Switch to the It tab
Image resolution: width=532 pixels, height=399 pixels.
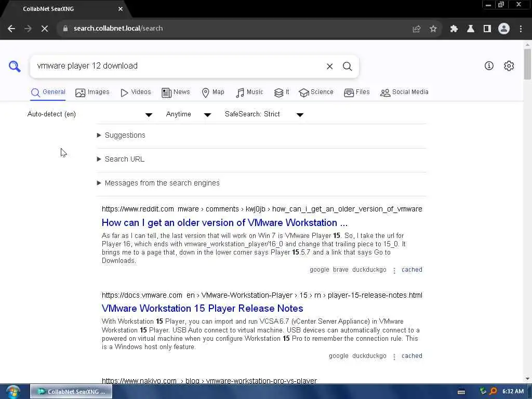pyautogui.click(x=282, y=92)
